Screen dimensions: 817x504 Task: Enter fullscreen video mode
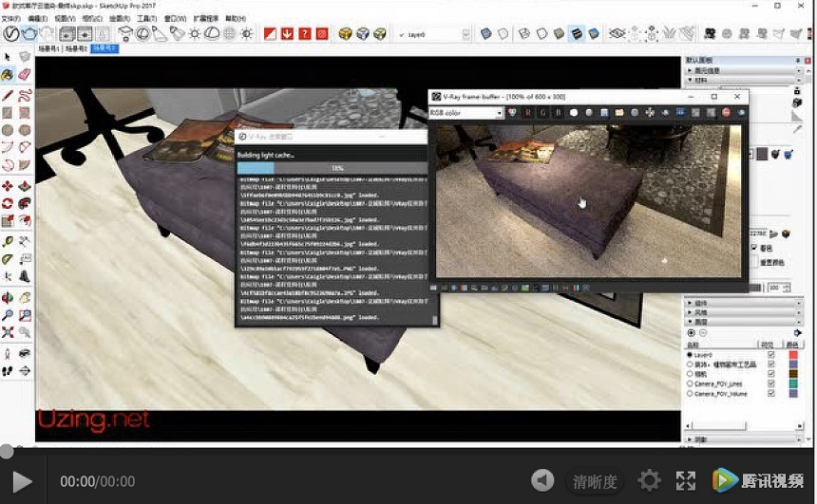click(685, 480)
